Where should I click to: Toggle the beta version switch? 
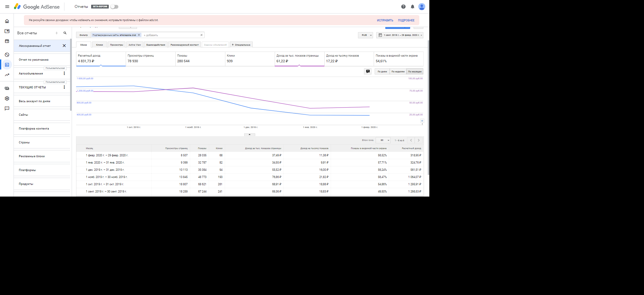coord(114,7)
